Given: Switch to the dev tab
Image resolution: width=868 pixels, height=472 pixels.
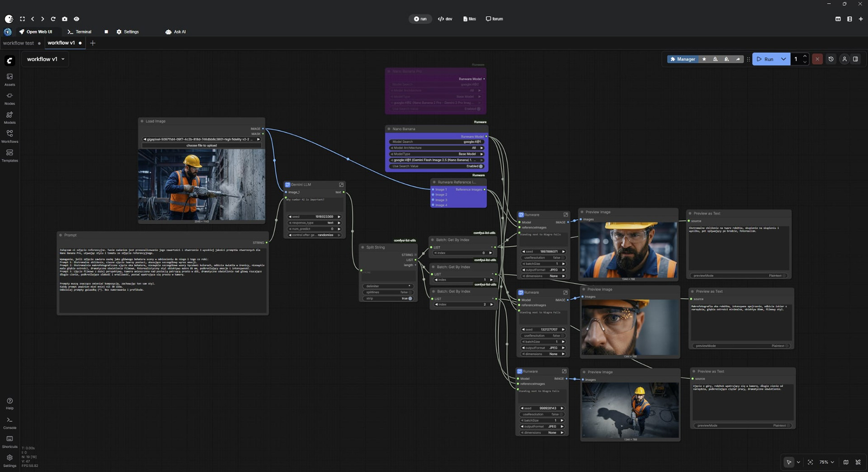Looking at the screenshot, I should point(445,19).
